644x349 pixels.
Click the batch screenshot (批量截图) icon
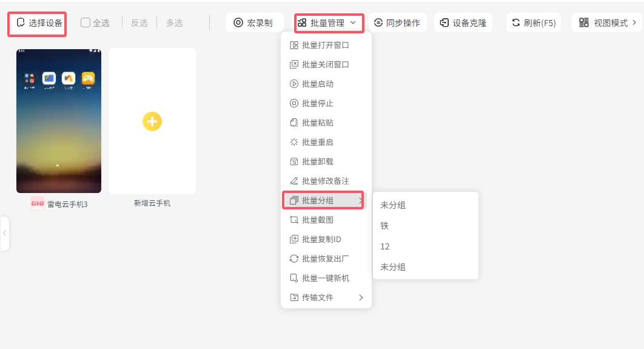[294, 220]
